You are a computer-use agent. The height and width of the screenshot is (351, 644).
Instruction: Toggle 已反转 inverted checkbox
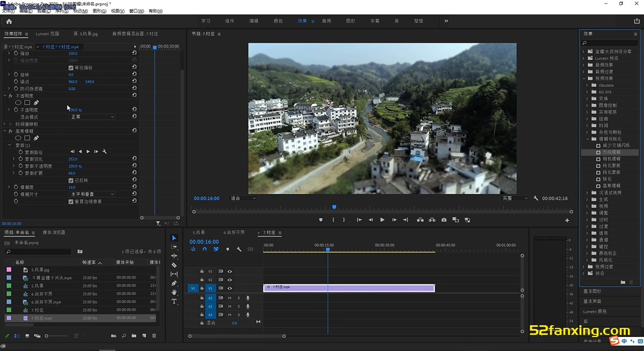coord(71,180)
